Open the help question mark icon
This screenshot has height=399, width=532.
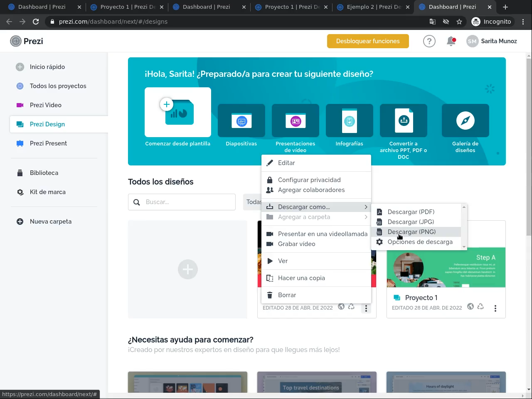pos(429,41)
